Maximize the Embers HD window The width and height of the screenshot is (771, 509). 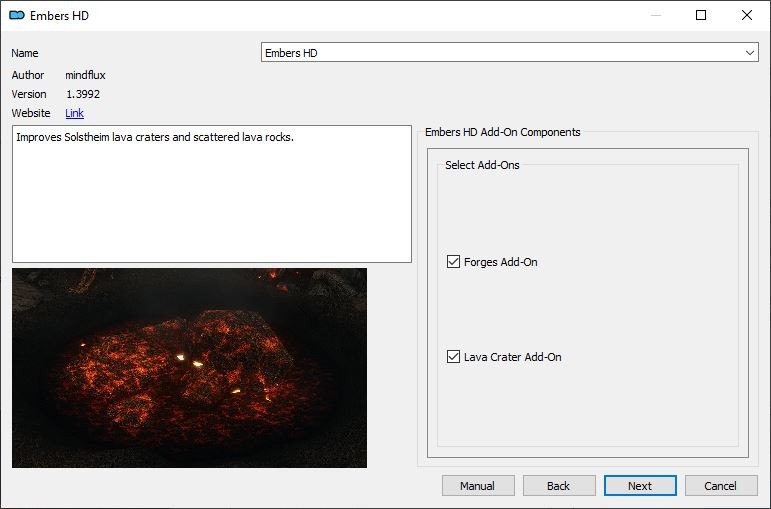pyautogui.click(x=701, y=15)
